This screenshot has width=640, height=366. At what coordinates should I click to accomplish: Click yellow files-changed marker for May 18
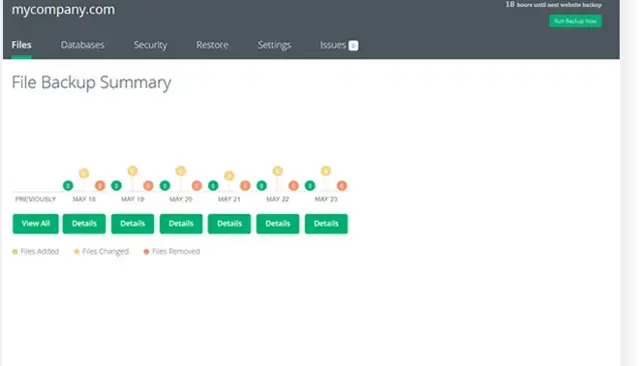click(x=84, y=173)
